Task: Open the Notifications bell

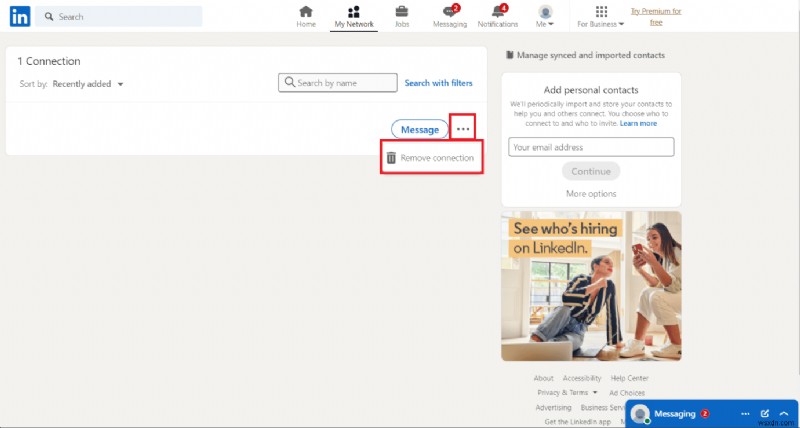Action: pos(497,17)
